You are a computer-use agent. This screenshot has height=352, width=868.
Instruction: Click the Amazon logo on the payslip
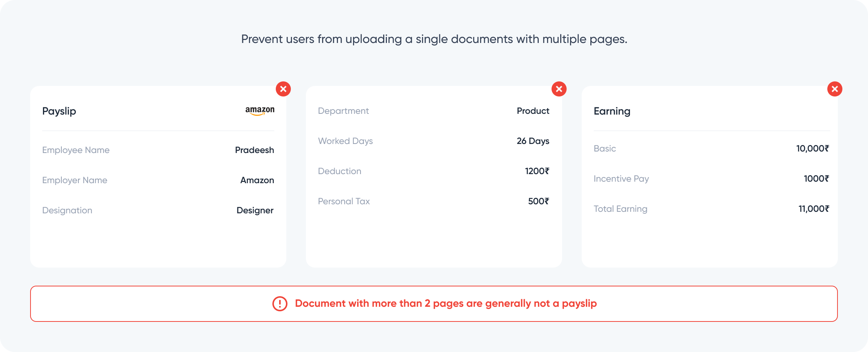(260, 110)
